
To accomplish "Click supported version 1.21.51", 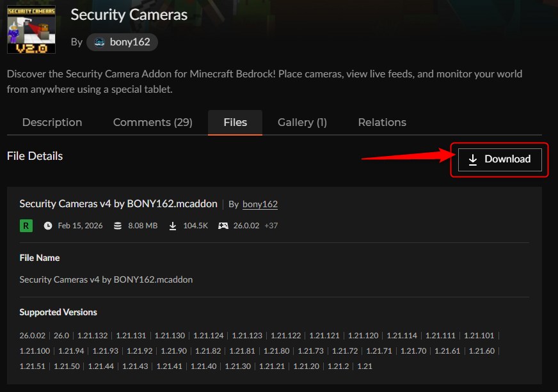I will 33,366.
